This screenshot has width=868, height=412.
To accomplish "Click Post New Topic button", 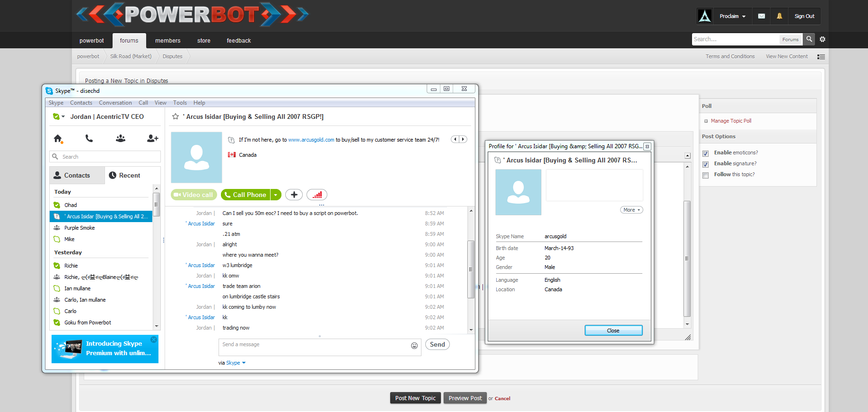I will (x=415, y=398).
